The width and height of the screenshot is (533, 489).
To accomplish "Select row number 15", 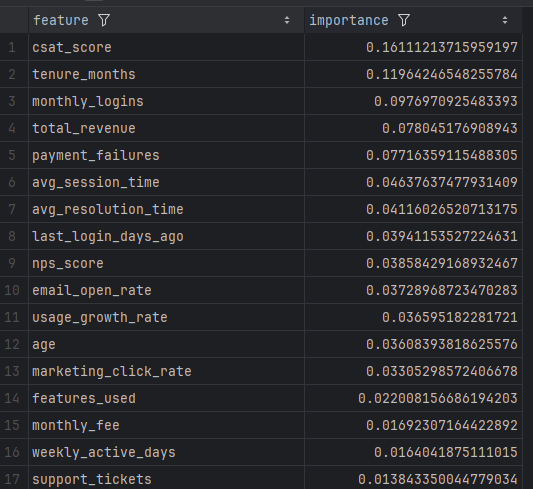I will [x=12, y=425].
